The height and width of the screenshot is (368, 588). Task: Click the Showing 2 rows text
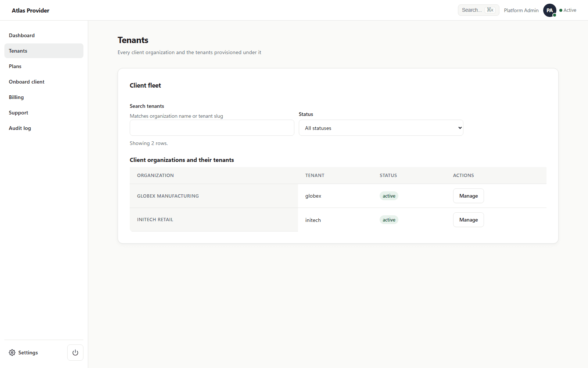pos(149,143)
